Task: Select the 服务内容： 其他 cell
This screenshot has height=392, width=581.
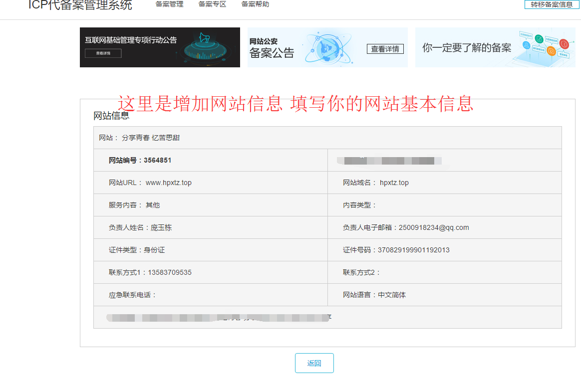Action: (x=211, y=205)
